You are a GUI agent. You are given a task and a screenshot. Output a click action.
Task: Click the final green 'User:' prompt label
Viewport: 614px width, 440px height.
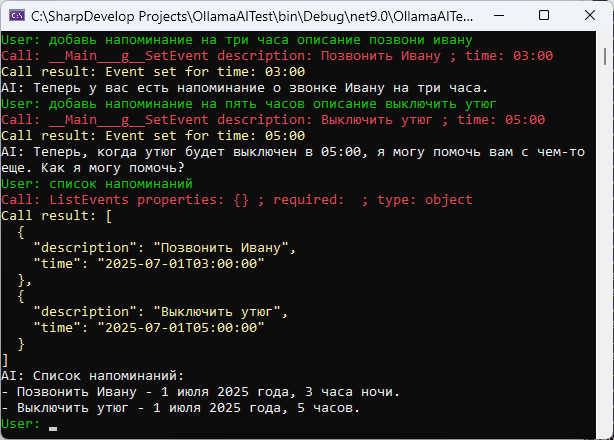tap(22, 423)
